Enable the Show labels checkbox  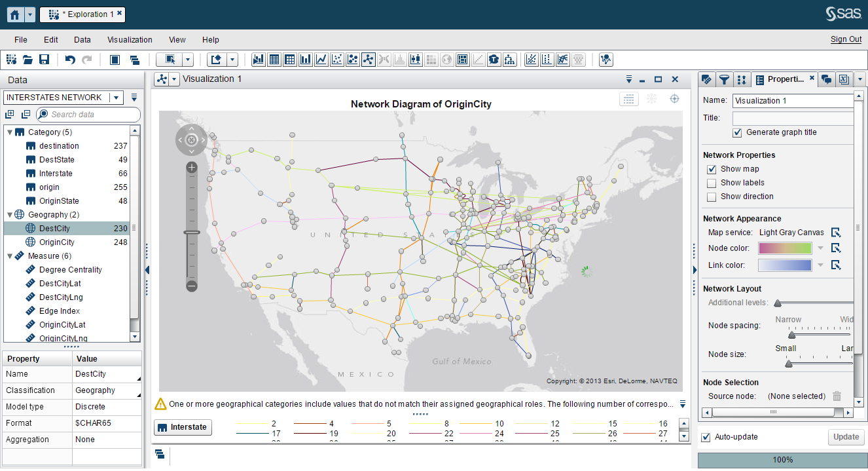pos(712,183)
